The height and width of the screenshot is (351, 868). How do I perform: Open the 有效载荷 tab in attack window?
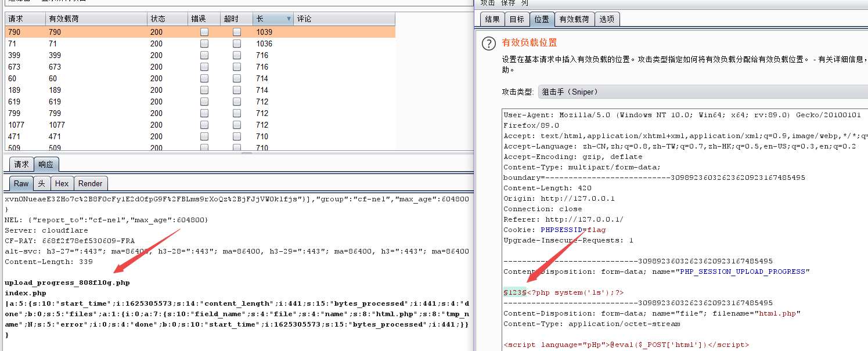(x=574, y=19)
